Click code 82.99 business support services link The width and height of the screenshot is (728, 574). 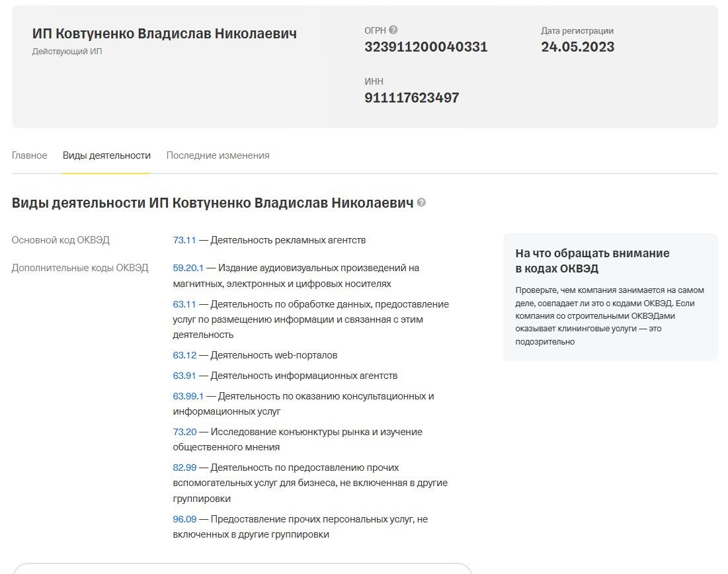tap(184, 467)
